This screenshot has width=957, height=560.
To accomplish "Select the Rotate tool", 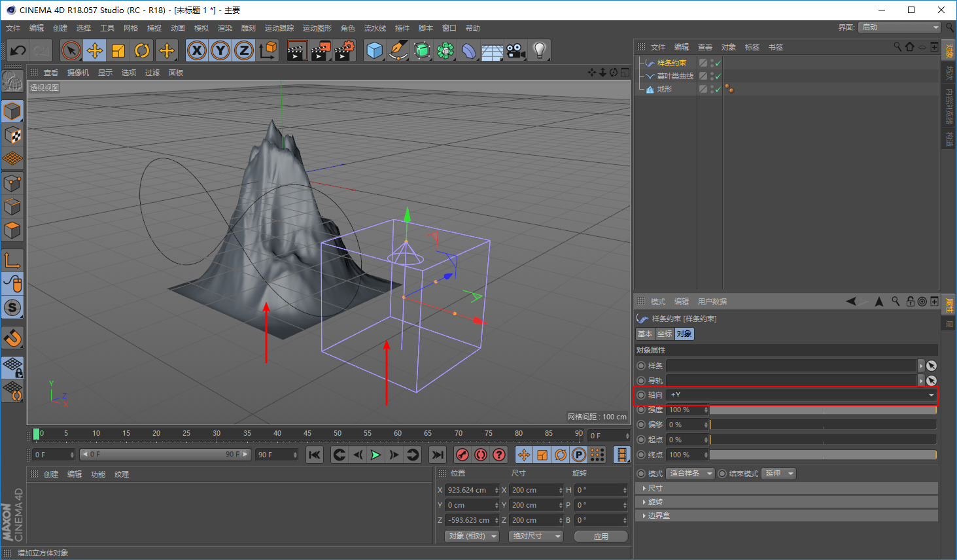I will (142, 50).
